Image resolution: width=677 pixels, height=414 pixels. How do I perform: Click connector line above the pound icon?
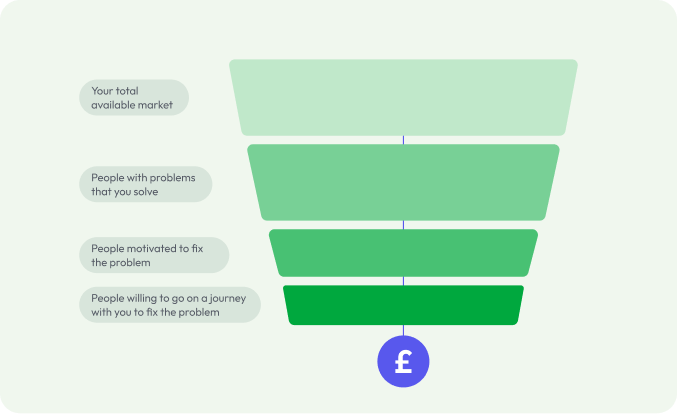pyautogui.click(x=403, y=330)
